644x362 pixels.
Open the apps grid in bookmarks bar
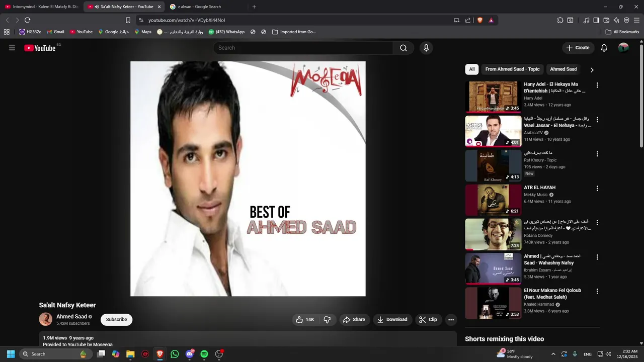(7, 32)
